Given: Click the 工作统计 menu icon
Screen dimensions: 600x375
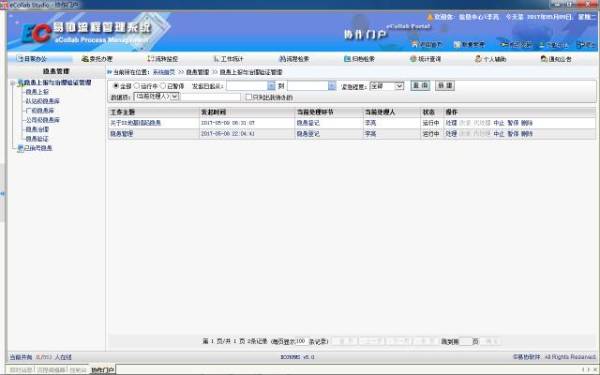Looking at the screenshot, I should point(216,59).
